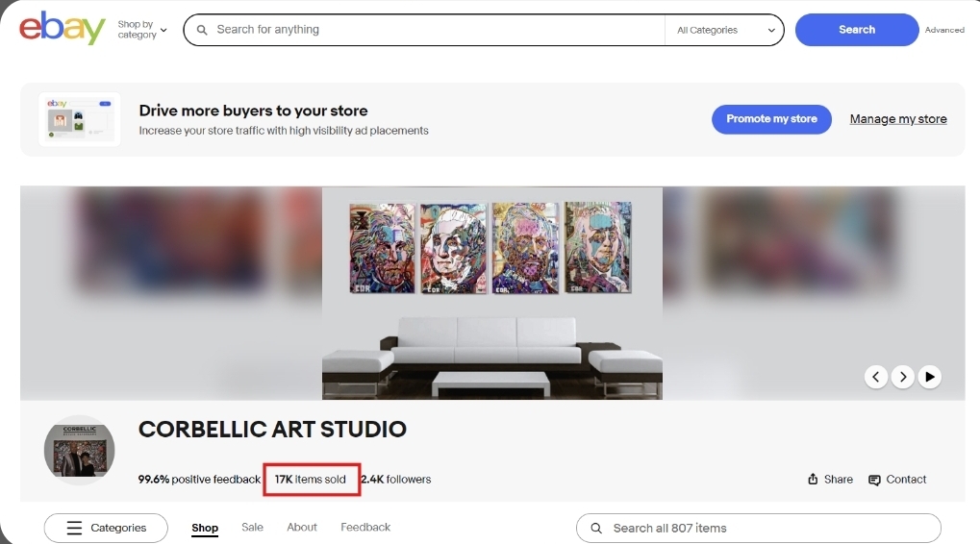Switch to the Feedback tab
980x544 pixels.
(365, 527)
